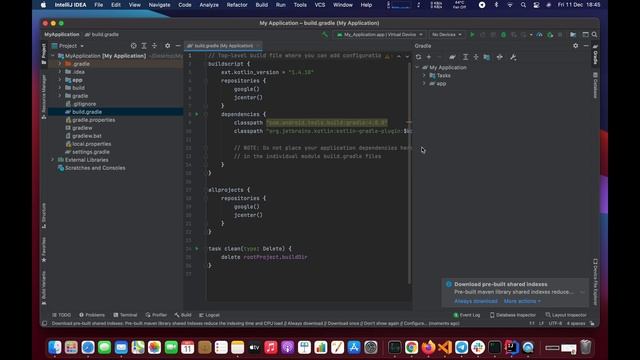The height and width of the screenshot is (360, 640).
Task: Click the warning indicator in the editor corner
Action: click(x=387, y=56)
